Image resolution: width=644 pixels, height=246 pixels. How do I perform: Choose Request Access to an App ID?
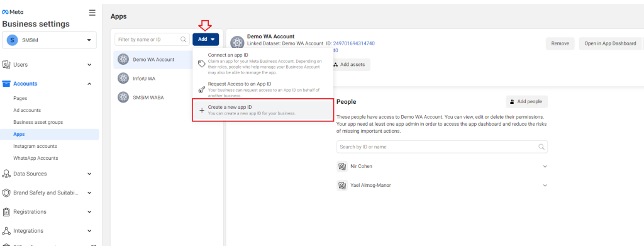[263, 89]
